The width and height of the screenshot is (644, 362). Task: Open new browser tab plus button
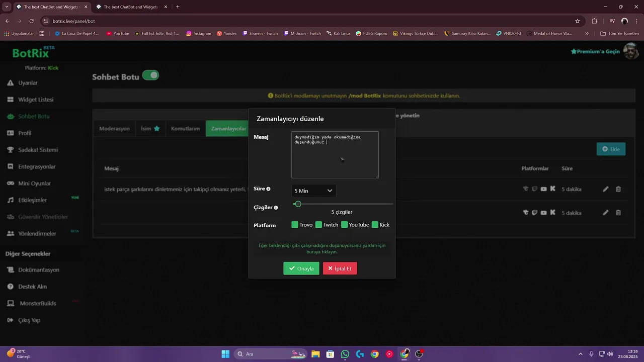[x=178, y=7]
